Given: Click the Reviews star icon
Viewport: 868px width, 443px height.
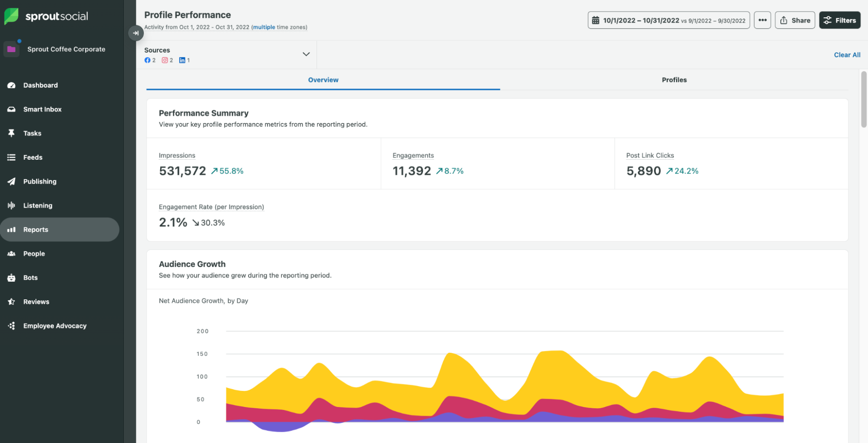Looking at the screenshot, I should [x=11, y=302].
